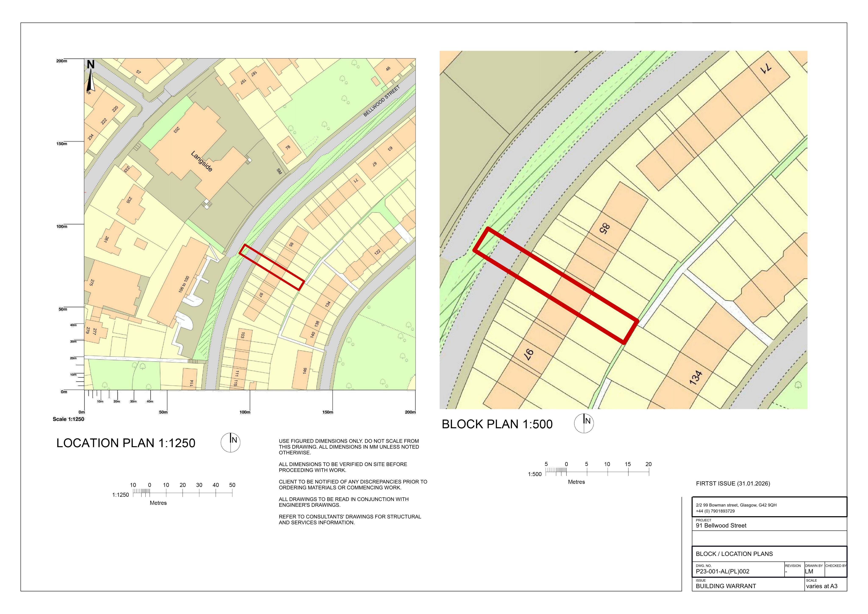Click house number '46' on the location plan
The width and height of the screenshot is (868, 614).
click(388, 69)
